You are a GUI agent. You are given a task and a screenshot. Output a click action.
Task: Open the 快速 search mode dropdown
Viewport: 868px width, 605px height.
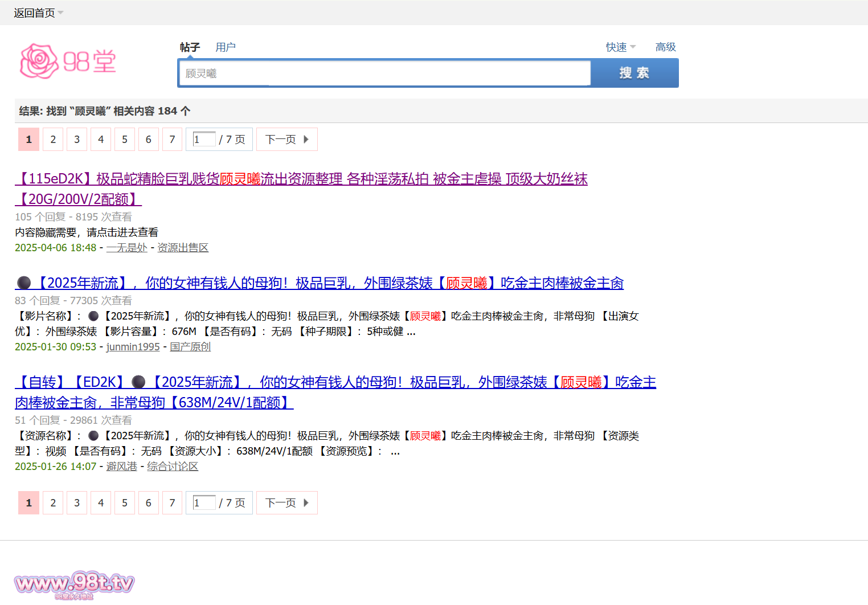(620, 47)
